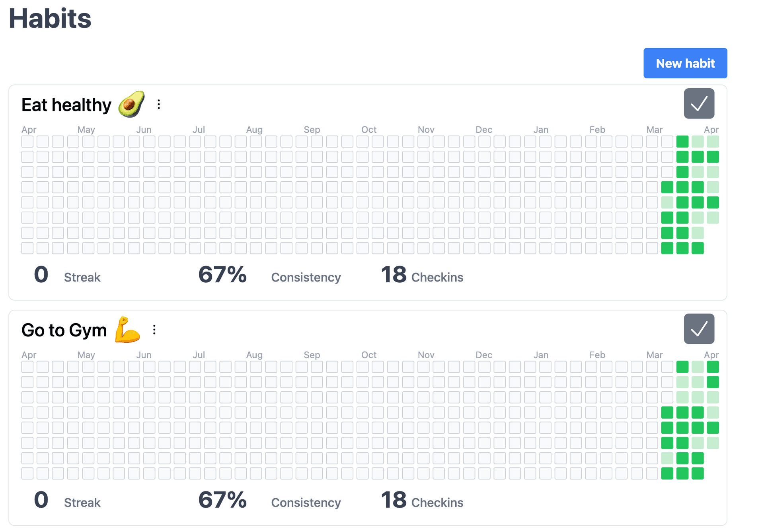The height and width of the screenshot is (532, 764).
Task: Click last bottom-row green cell in Gym heatmap
Action: [x=698, y=474]
